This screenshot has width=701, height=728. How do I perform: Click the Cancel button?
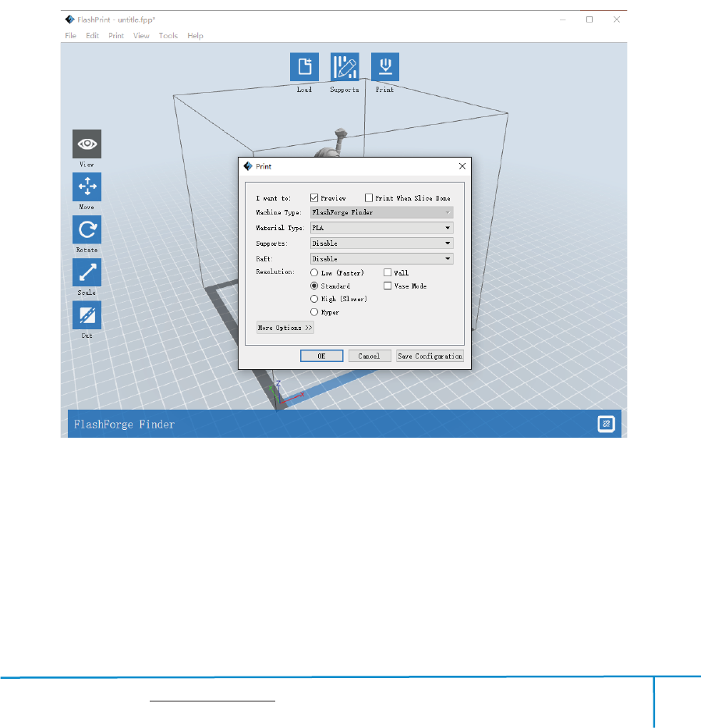click(370, 356)
